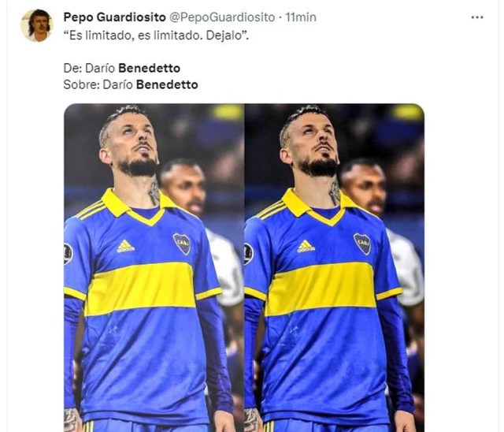Open the right Benedetto photo
The height and width of the screenshot is (432, 504).
coord(334,267)
